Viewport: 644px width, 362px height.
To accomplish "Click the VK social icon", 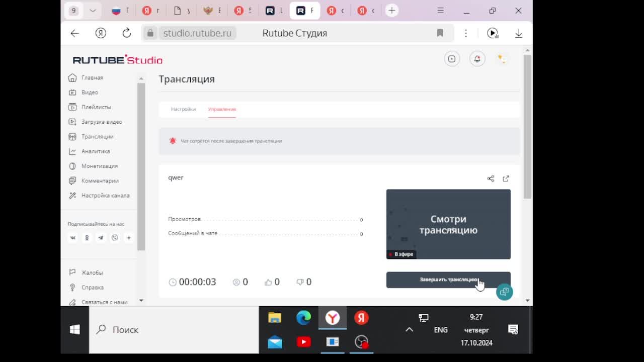I will click(73, 238).
